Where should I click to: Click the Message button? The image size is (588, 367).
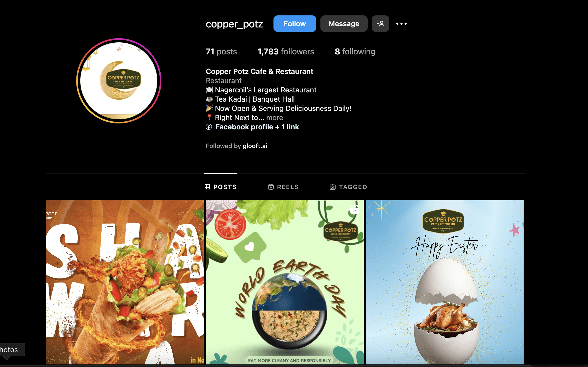(x=344, y=24)
